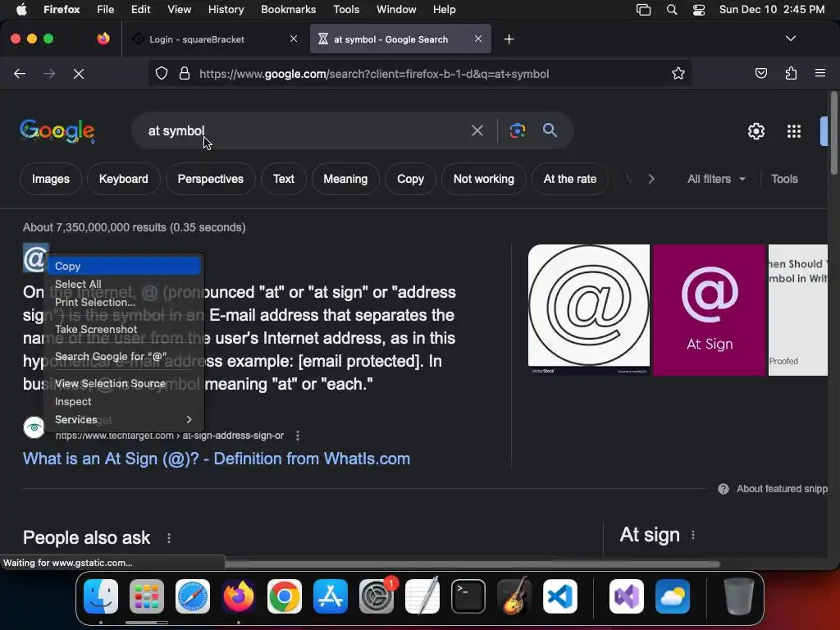Open App Store from the Dock

(331, 596)
